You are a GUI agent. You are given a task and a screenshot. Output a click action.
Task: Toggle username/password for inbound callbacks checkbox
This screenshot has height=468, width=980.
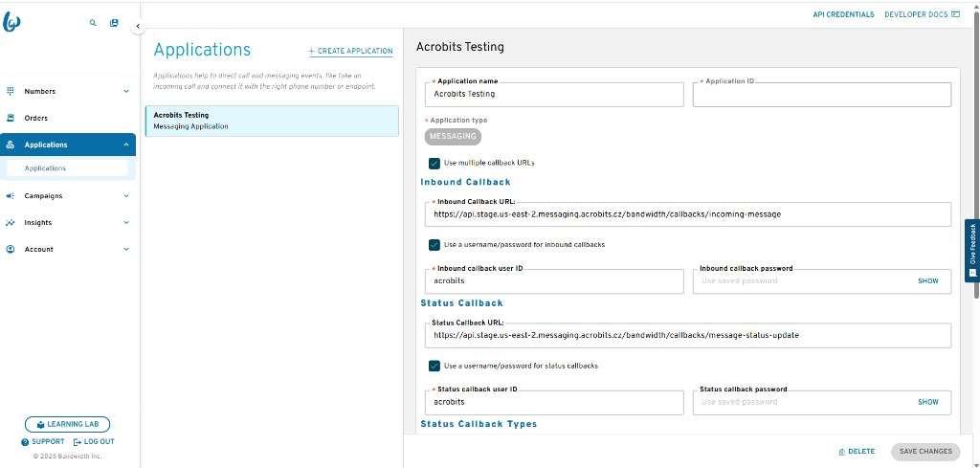click(x=434, y=245)
